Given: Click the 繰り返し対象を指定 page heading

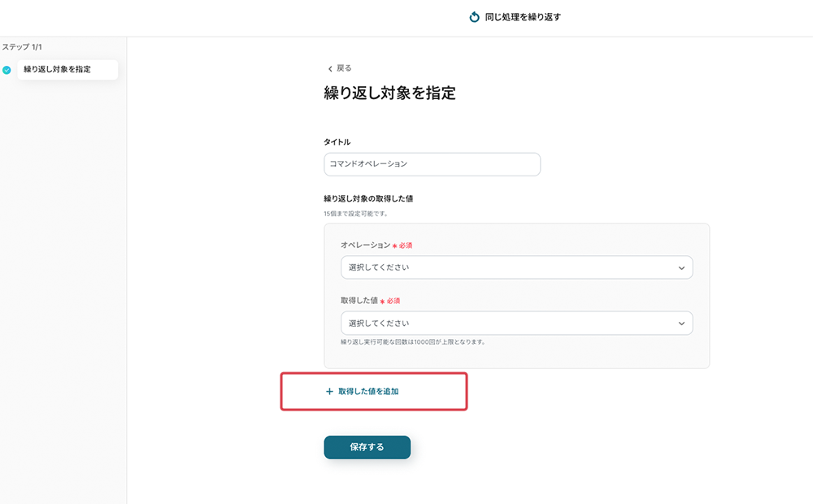Looking at the screenshot, I should click(389, 93).
